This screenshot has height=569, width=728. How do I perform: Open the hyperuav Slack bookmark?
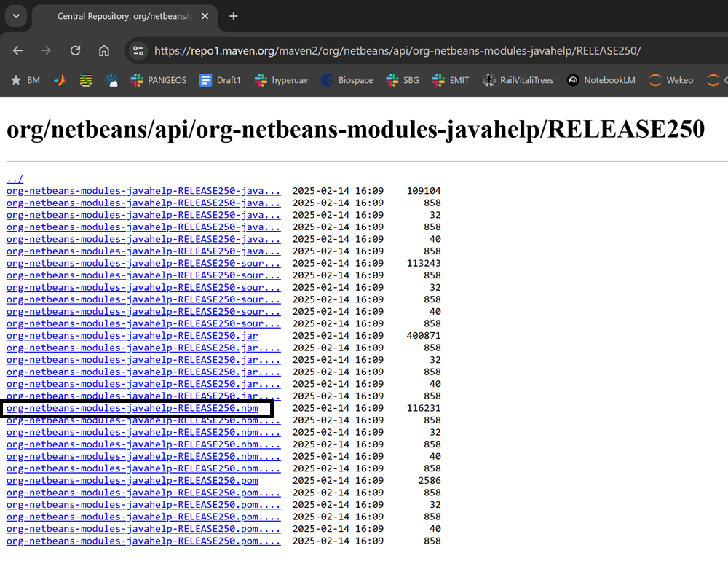pos(281,80)
